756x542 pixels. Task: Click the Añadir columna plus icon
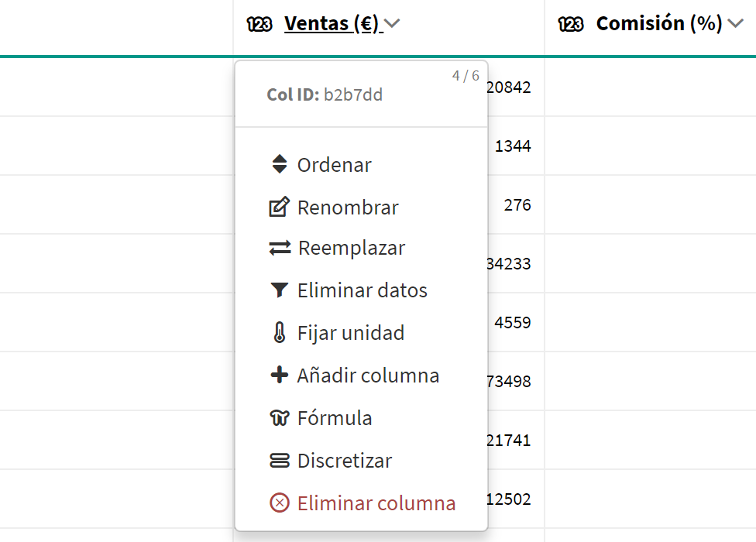point(279,376)
